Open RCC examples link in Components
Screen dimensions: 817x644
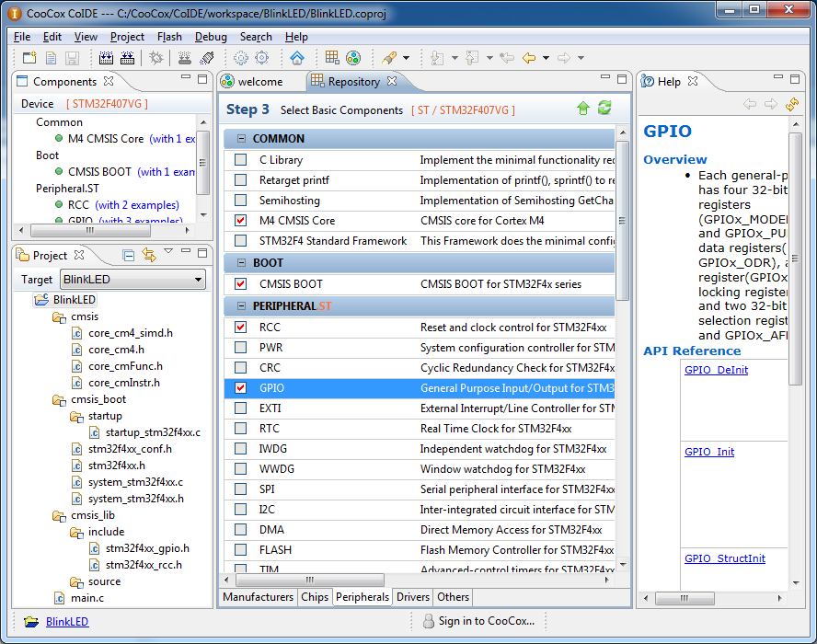point(137,205)
